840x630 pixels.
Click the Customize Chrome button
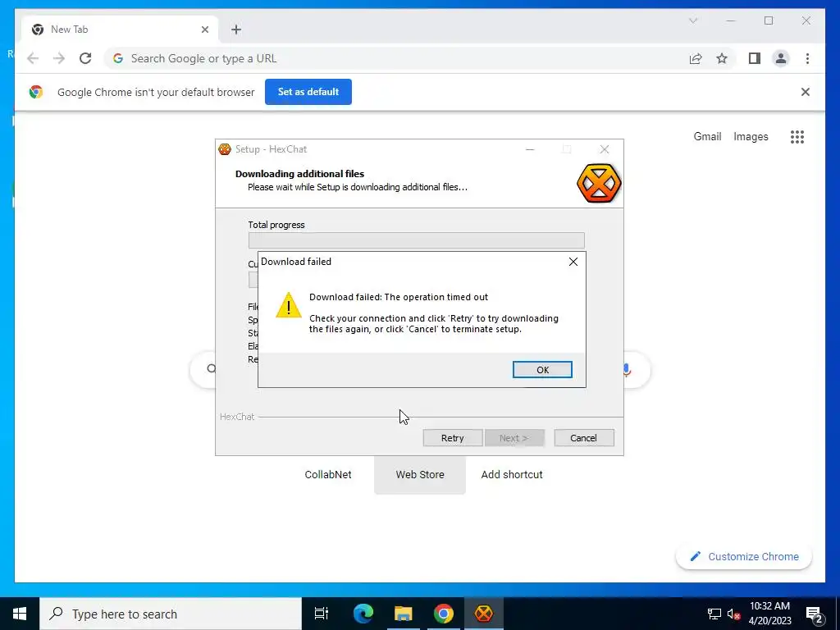744,557
